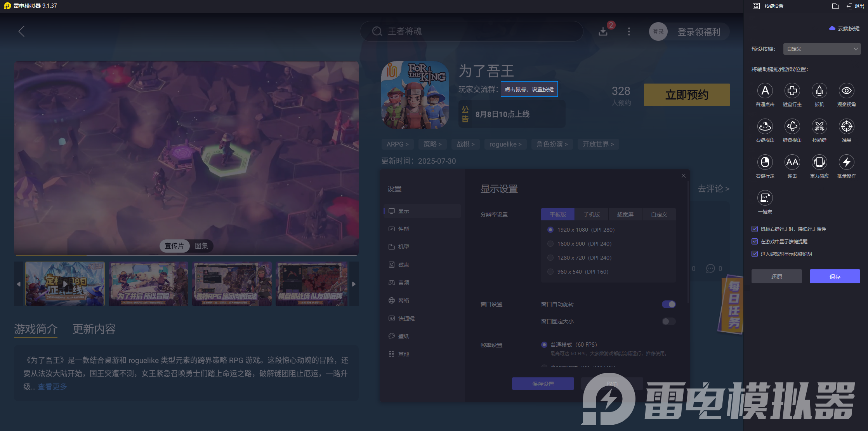Click the first screenshot thumbnail below the video
Screen dimensions: 868x431
coord(65,284)
